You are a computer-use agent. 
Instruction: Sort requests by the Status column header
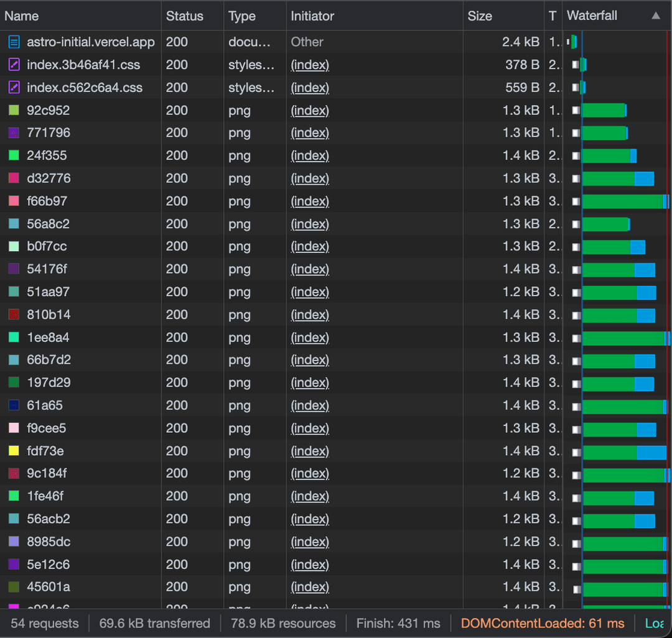[185, 16]
